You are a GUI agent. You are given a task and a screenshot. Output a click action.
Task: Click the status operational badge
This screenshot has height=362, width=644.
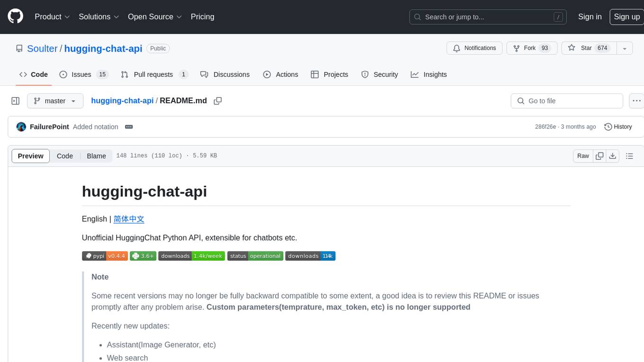255,256
